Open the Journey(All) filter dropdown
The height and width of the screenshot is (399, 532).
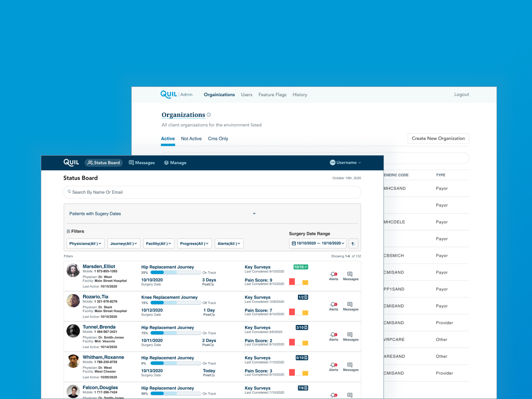point(124,243)
